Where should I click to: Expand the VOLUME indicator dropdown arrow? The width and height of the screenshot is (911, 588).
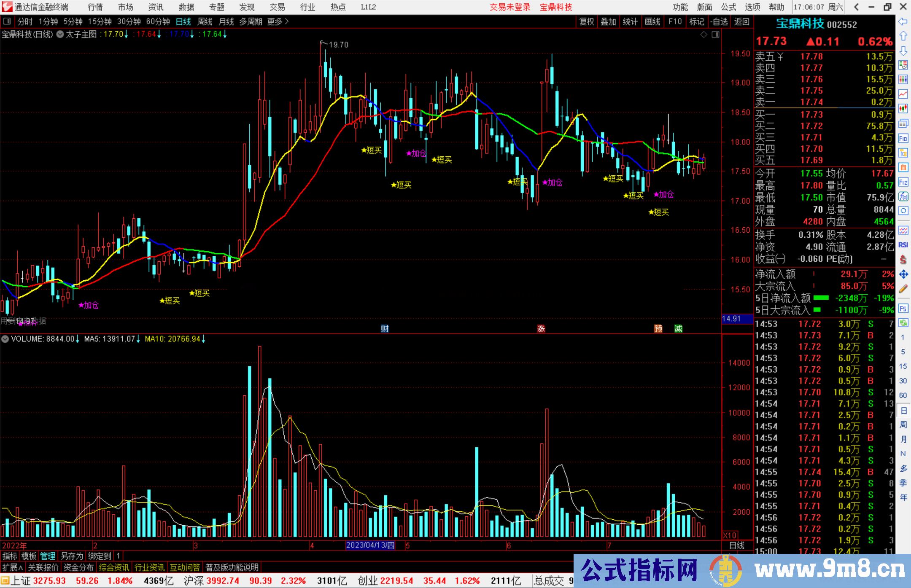coord(5,339)
